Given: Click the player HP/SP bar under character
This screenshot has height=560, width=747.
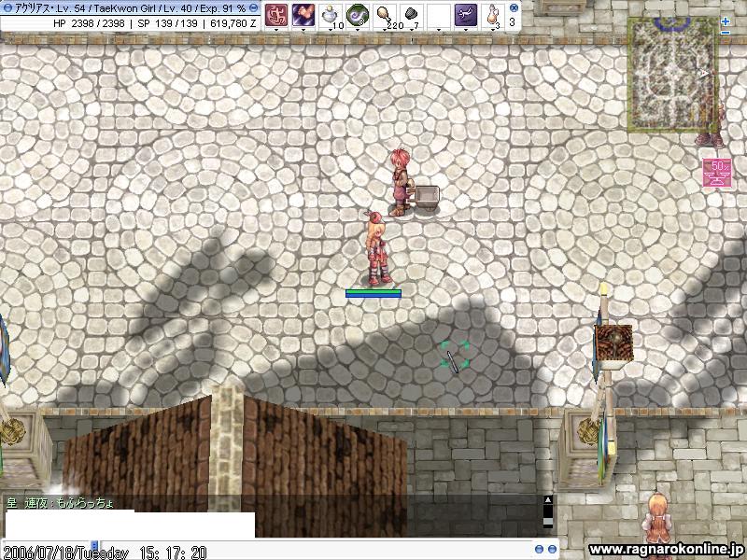Looking at the screenshot, I should click(x=373, y=293).
